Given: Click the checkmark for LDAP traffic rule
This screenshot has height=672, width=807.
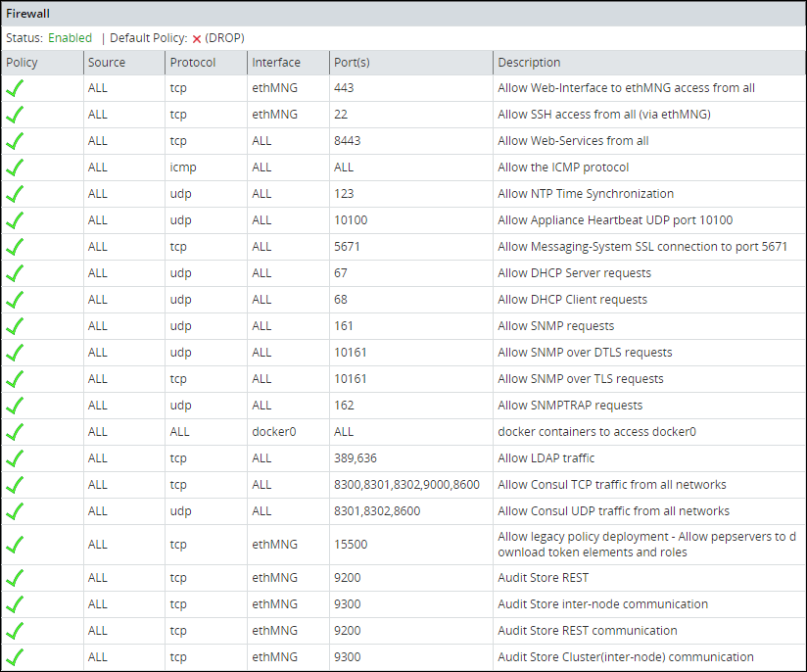Looking at the screenshot, I should (x=15, y=458).
